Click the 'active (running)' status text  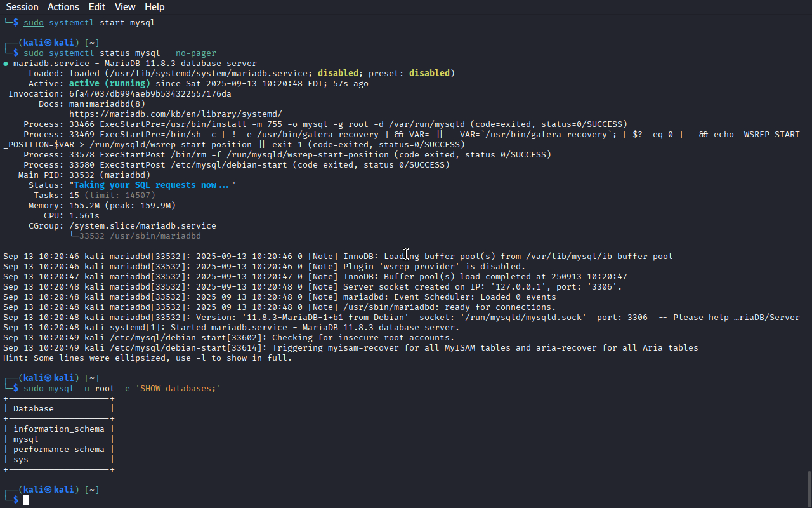(x=110, y=84)
